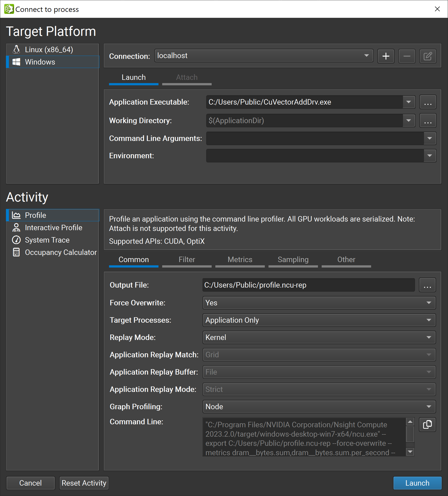Image resolution: width=448 pixels, height=496 pixels.
Task: Switch to the Filter tab
Action: click(x=187, y=260)
